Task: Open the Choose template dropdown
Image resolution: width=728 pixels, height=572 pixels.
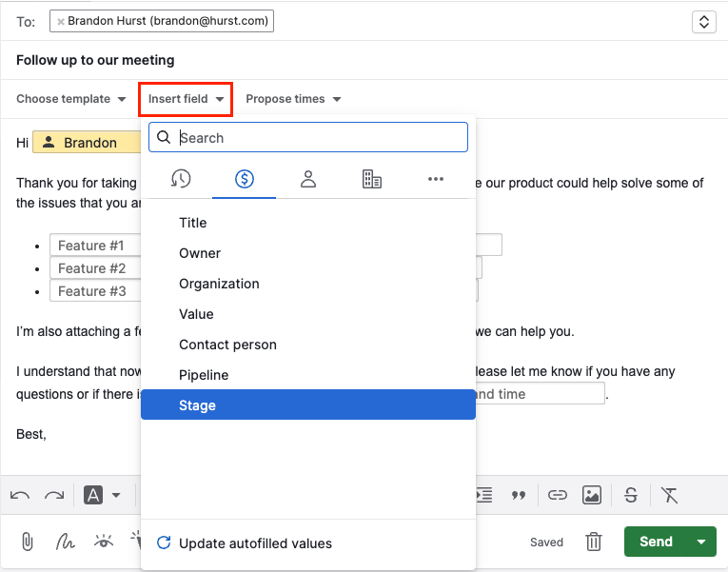Action: (x=71, y=99)
